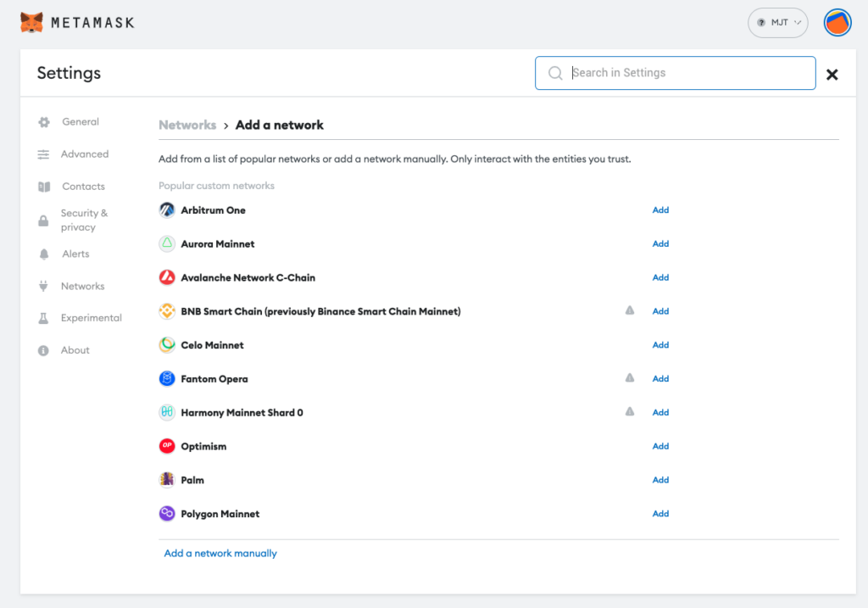Open General settings
868x608 pixels.
tap(81, 122)
